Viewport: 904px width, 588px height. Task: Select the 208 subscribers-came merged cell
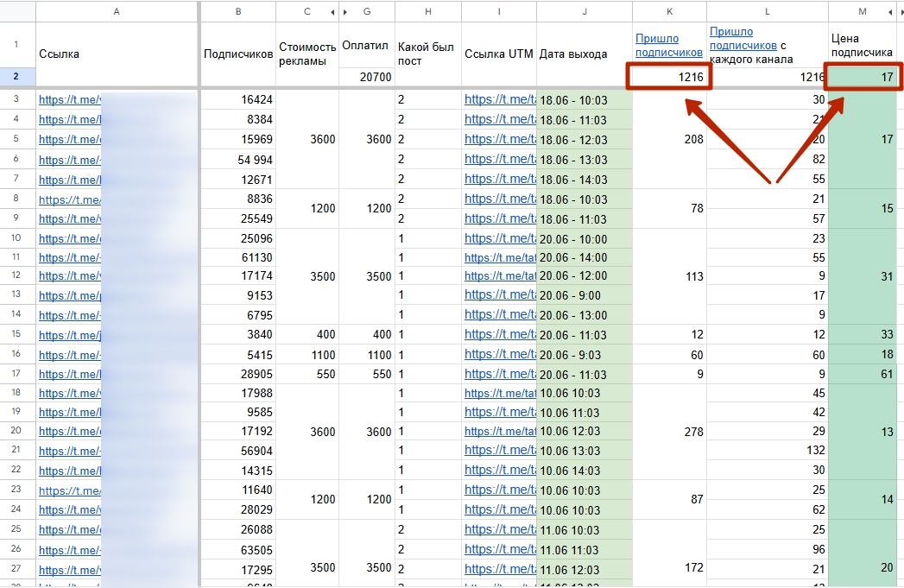tap(669, 139)
